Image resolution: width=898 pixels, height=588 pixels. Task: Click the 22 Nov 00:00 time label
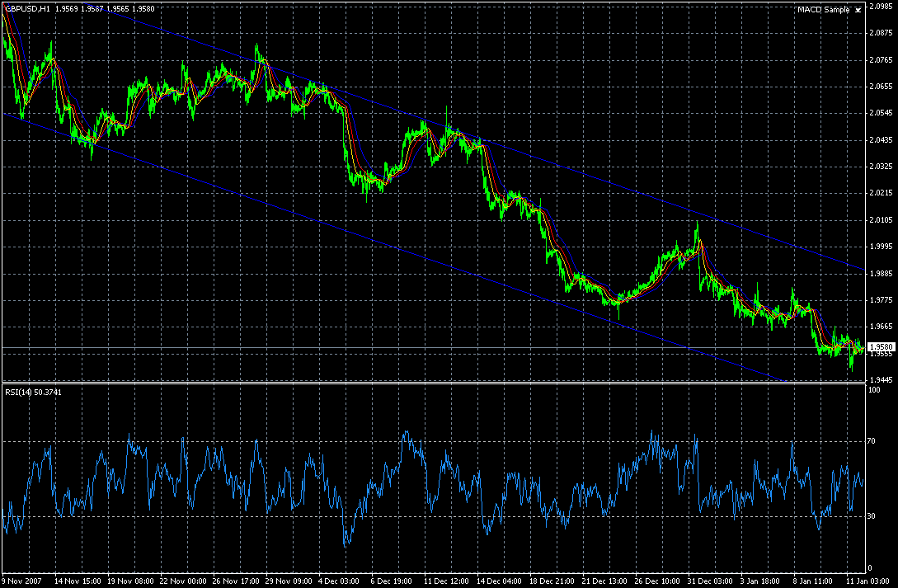click(x=183, y=581)
